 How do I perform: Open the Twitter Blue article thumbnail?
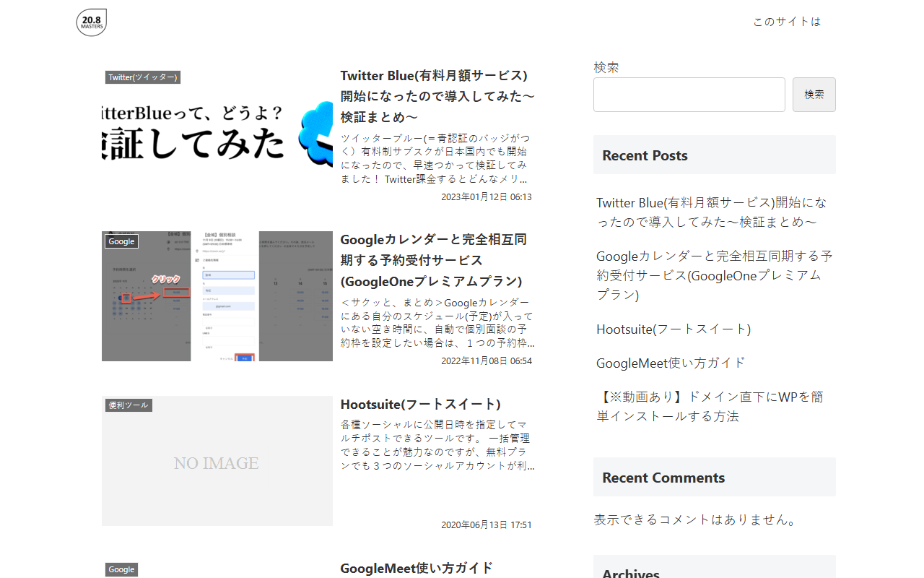(x=217, y=131)
